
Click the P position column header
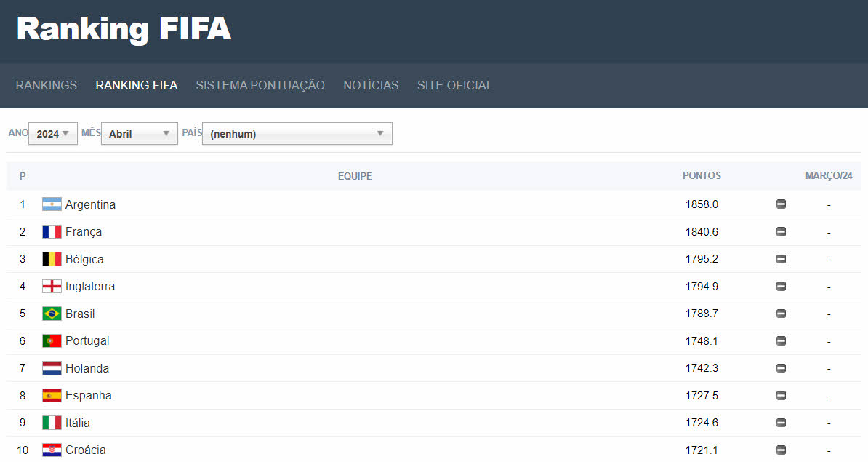pyautogui.click(x=23, y=176)
